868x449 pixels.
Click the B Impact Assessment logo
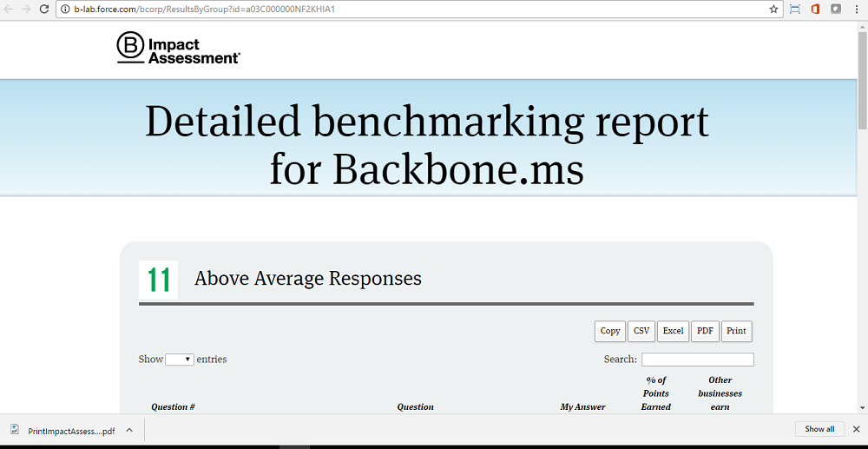pyautogui.click(x=178, y=50)
